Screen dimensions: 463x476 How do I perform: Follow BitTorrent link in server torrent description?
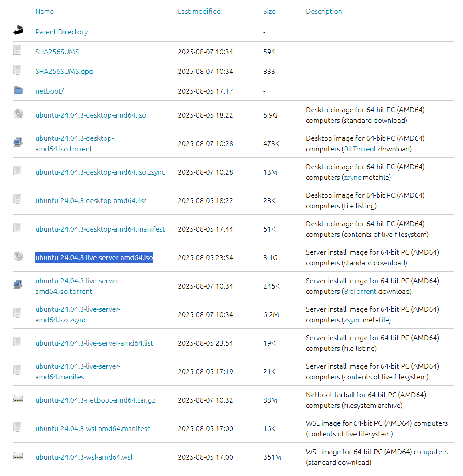360,291
